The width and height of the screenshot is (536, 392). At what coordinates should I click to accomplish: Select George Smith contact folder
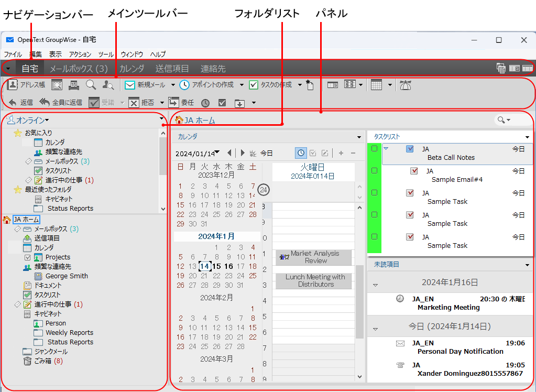click(x=67, y=276)
